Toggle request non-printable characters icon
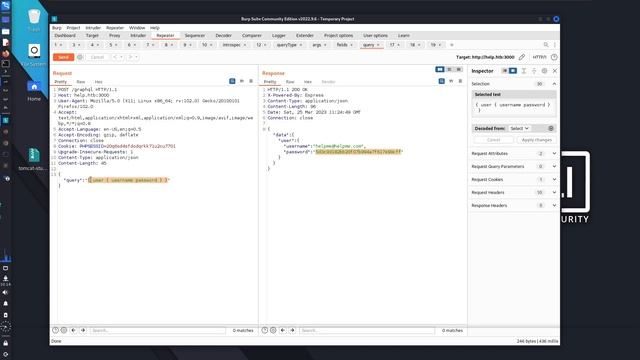640x360 pixels. pyautogui.click(x=242, y=81)
